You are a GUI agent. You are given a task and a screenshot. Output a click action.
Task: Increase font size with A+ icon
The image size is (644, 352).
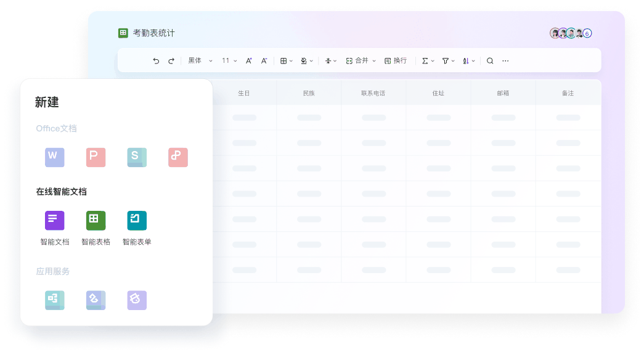pyautogui.click(x=248, y=61)
